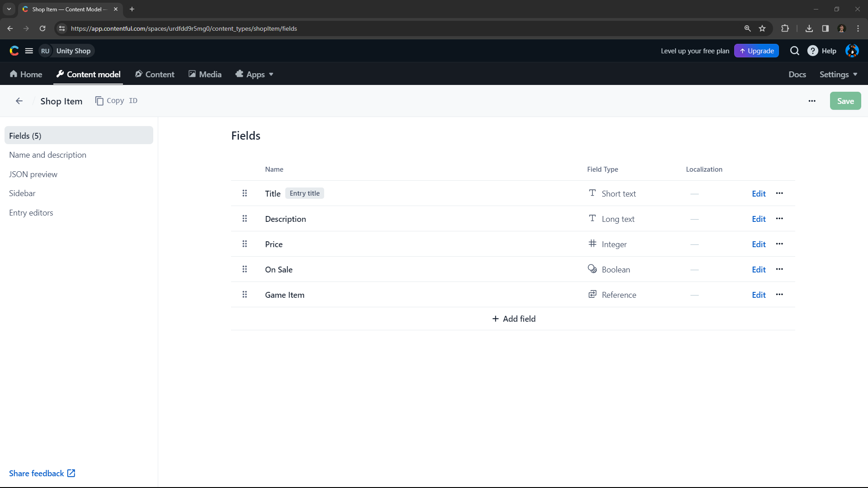
Task: Open content type actions ellipsis near Save
Action: (x=812, y=101)
